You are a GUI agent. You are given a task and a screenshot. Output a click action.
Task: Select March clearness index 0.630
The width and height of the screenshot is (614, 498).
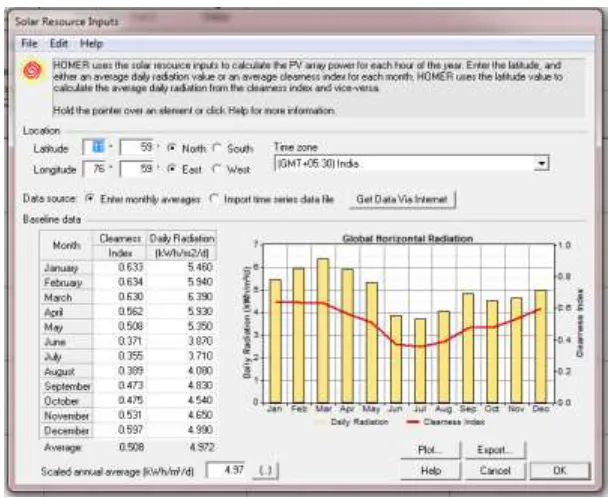point(119,297)
